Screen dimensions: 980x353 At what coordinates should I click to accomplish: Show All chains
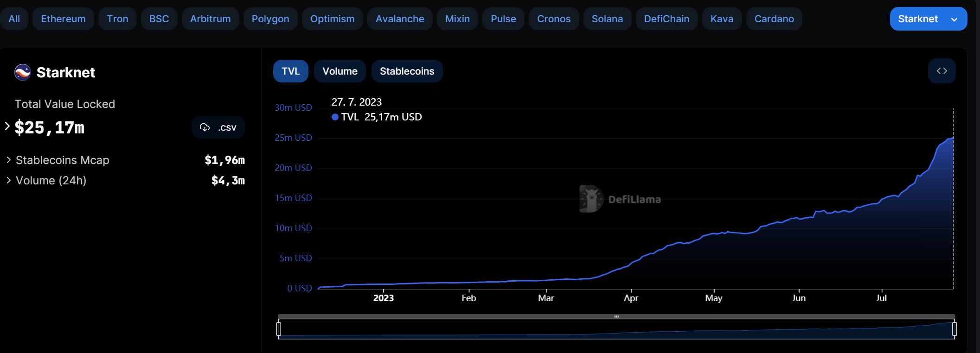coord(14,19)
